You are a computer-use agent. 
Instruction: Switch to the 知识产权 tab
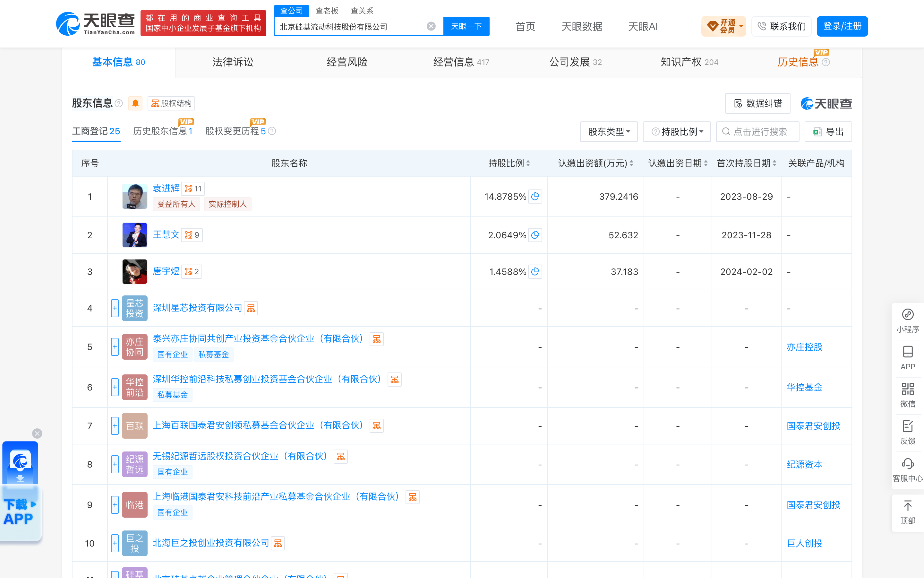(689, 62)
